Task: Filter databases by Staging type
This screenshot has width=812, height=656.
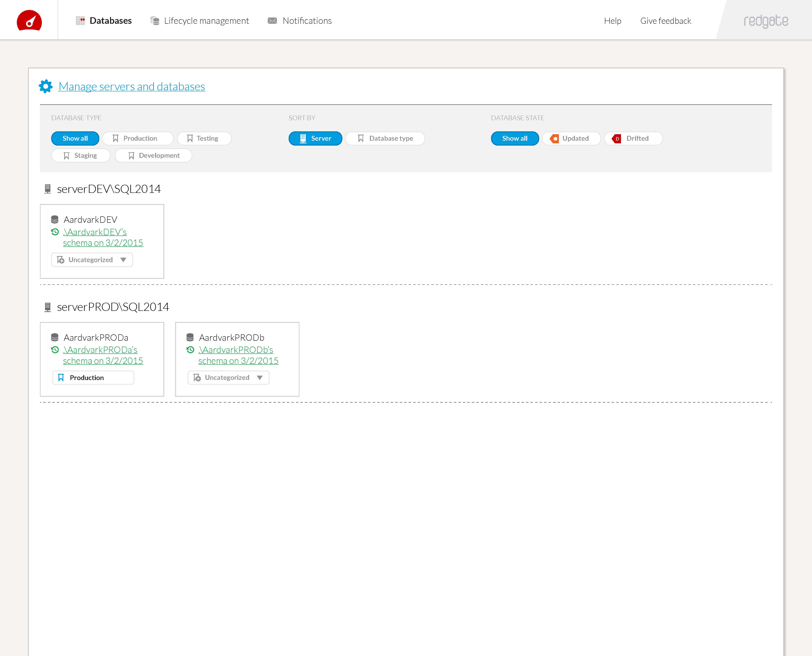Action: tap(81, 155)
